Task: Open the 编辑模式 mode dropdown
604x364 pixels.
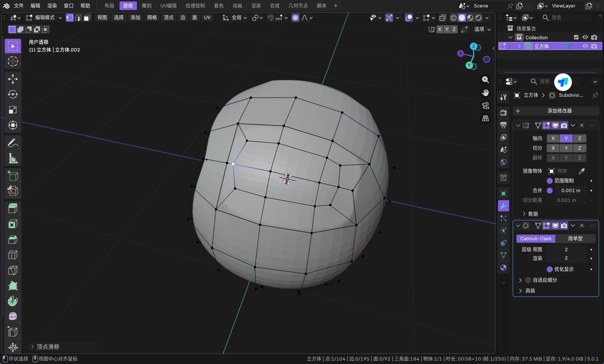Action: coord(44,18)
